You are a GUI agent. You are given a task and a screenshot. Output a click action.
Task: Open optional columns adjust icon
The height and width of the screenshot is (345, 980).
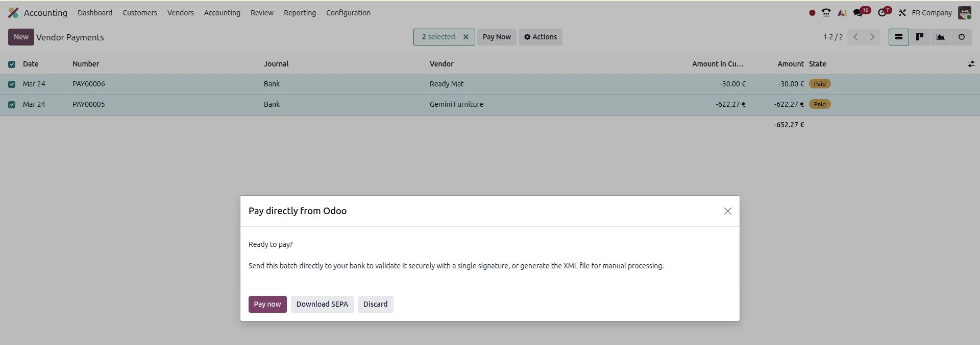(x=971, y=64)
